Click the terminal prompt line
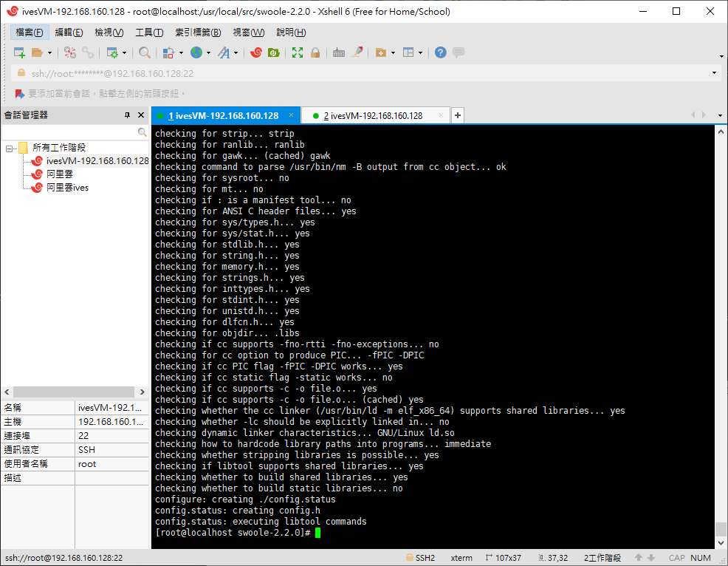The width and height of the screenshot is (728, 566). pos(238,533)
